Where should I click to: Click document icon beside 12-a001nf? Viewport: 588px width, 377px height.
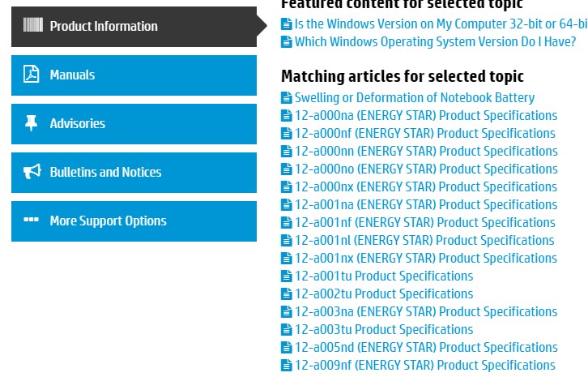pos(287,223)
